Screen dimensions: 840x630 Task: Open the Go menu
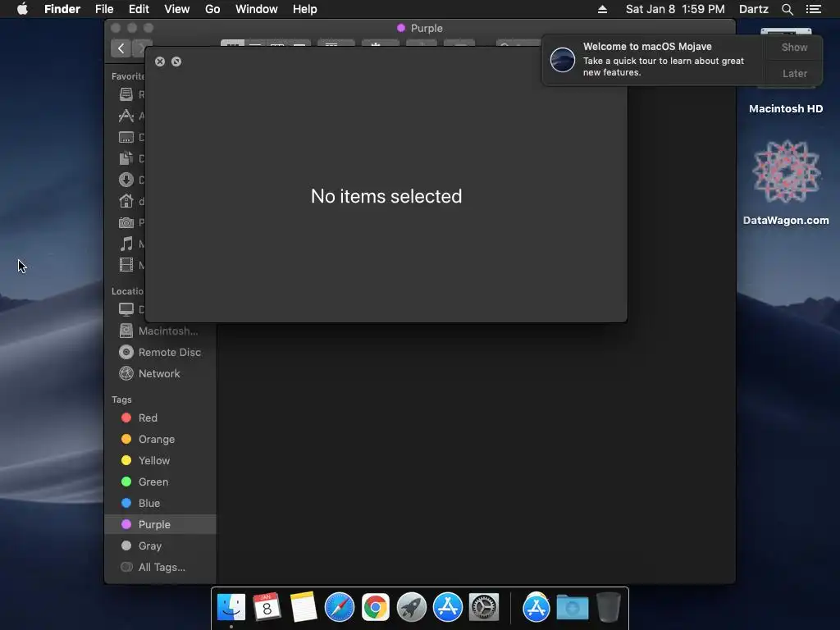(212, 9)
